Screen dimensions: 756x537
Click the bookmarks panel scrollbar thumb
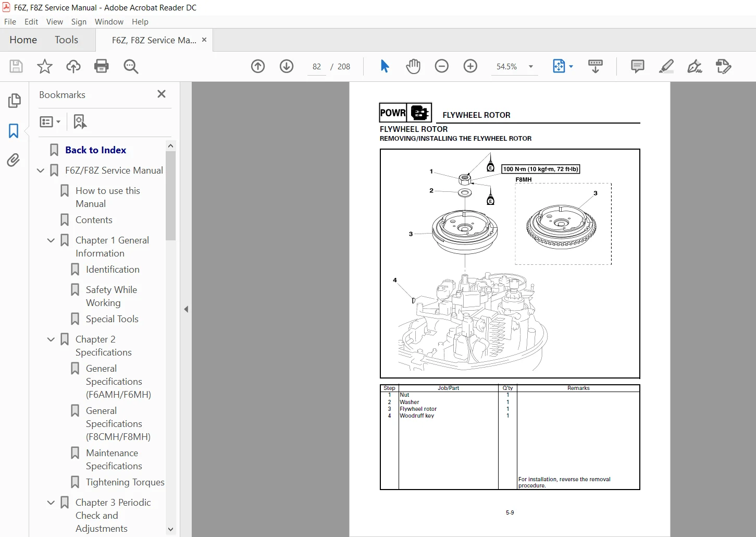pyautogui.click(x=170, y=196)
